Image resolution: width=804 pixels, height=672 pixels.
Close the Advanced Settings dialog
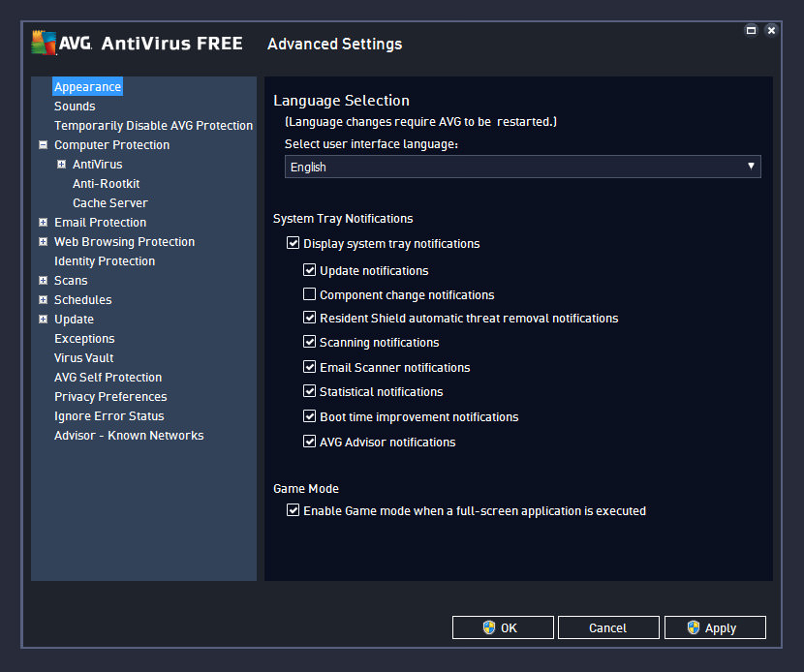coord(771,30)
